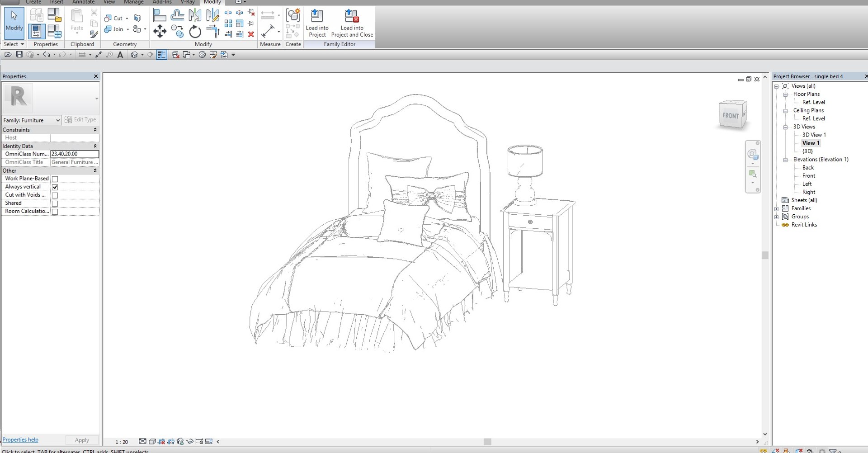
Task: Enable the Work Plane-Based checkbox
Action: point(55,179)
